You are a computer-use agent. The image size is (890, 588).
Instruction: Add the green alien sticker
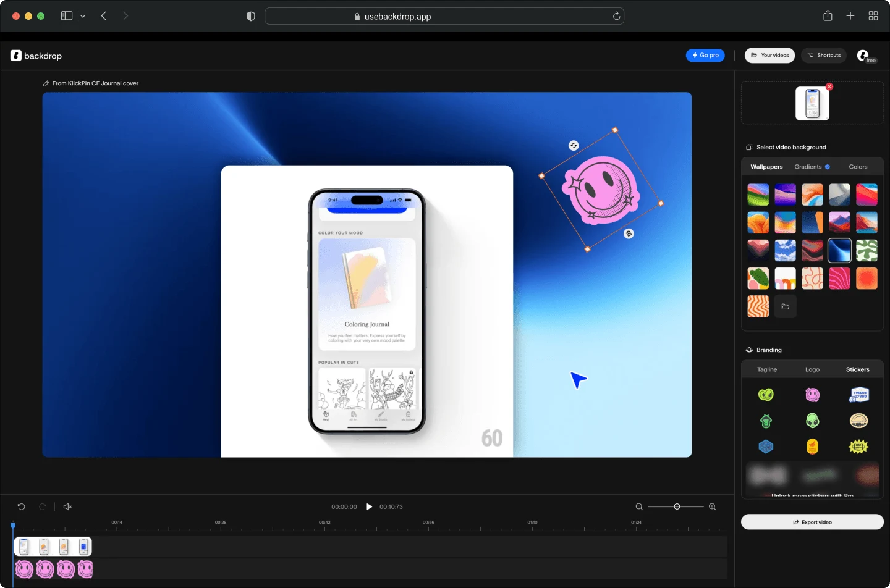click(812, 421)
